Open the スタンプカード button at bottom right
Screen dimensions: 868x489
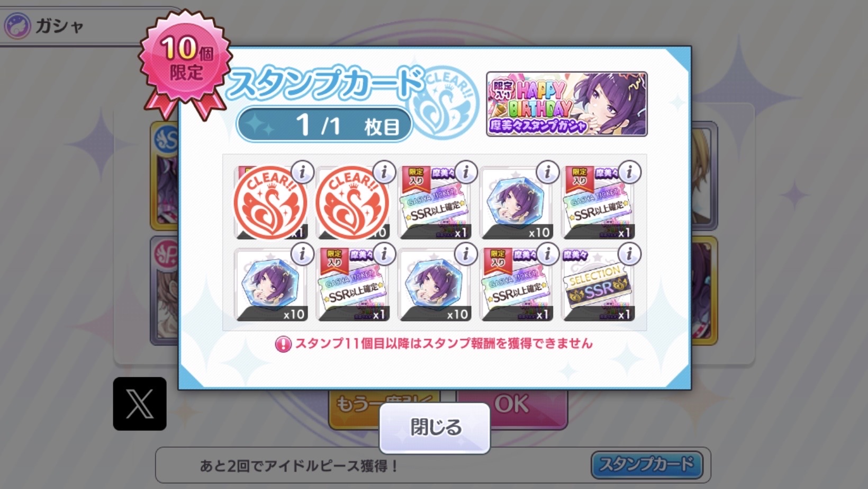tap(647, 465)
